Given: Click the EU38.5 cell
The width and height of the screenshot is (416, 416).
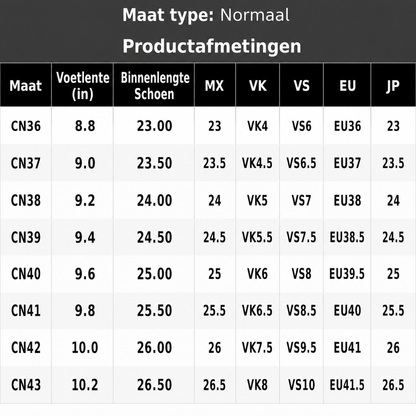Looking at the screenshot, I should pos(347,237).
